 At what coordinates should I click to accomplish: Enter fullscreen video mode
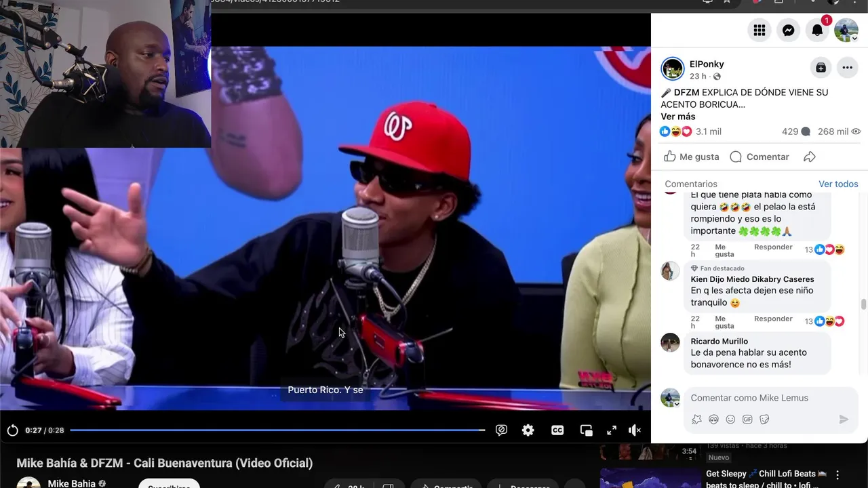[612, 430]
